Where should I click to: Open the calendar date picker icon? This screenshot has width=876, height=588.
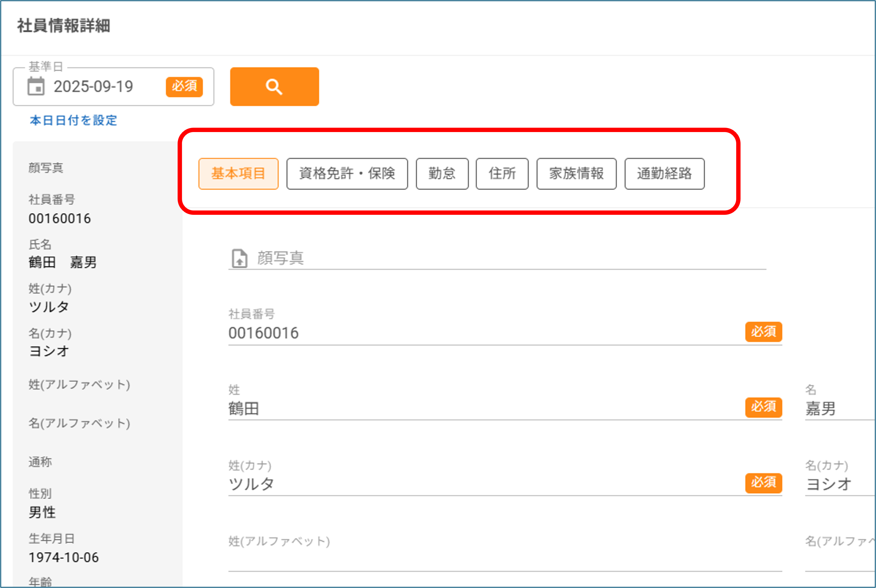click(36, 86)
